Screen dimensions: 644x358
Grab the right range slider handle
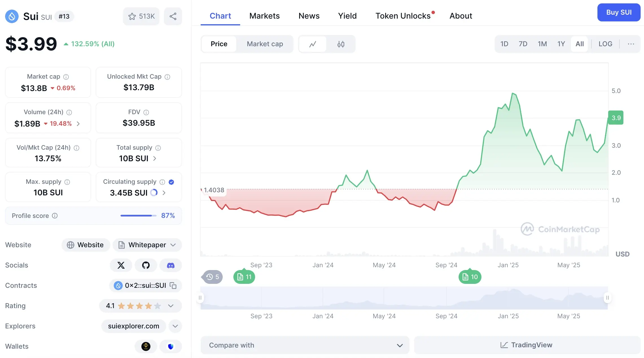(x=608, y=298)
